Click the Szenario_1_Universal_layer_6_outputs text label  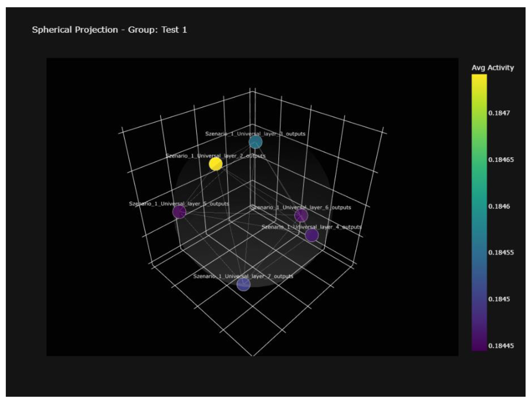pos(301,207)
